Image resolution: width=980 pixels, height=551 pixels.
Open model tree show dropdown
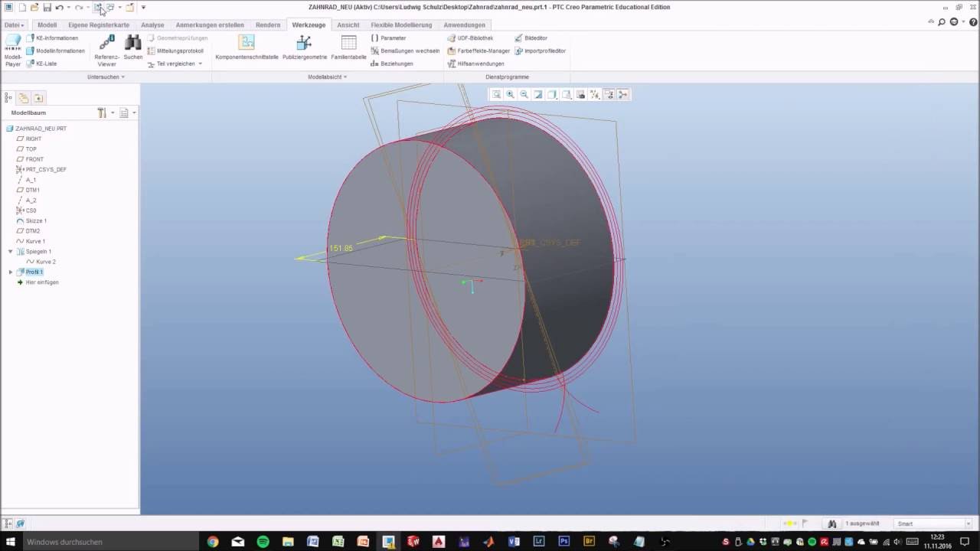(x=127, y=112)
